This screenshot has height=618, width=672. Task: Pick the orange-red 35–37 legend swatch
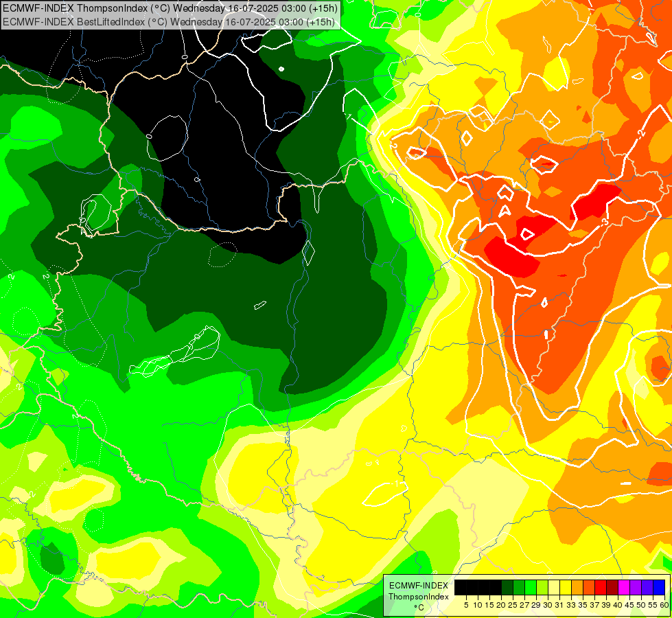589,587
